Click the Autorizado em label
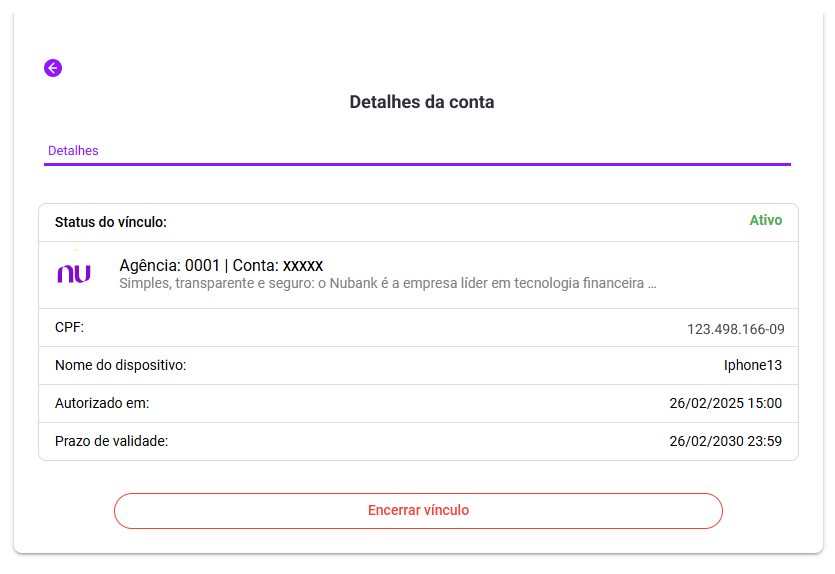The height and width of the screenshot is (574, 835). tap(102, 403)
